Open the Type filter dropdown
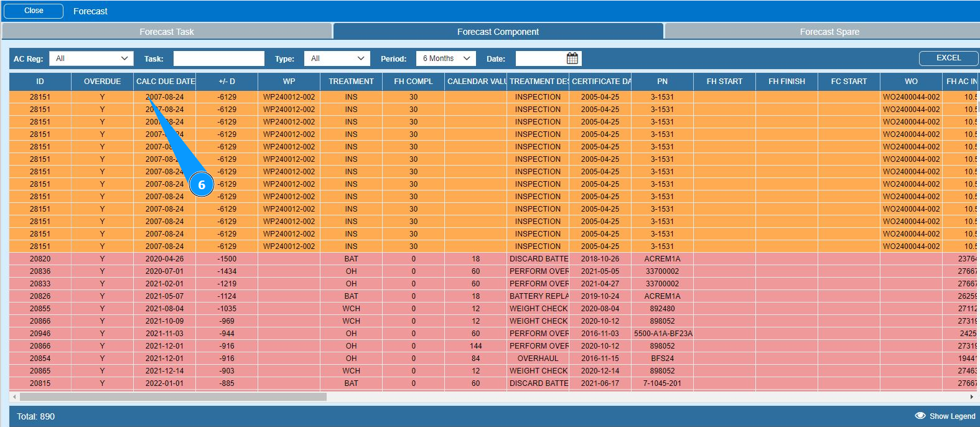Viewport: 980px width, 427px height. (337, 59)
